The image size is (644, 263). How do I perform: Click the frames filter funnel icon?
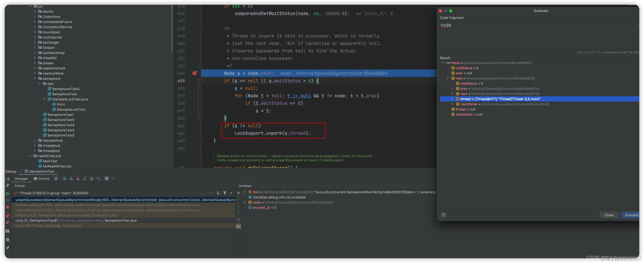tap(225, 193)
